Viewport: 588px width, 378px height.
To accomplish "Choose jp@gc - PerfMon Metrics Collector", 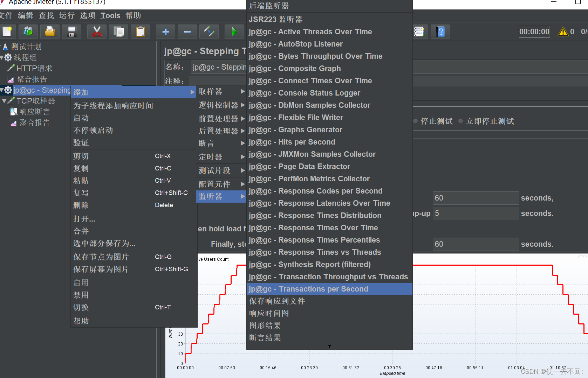I will pos(329,179).
